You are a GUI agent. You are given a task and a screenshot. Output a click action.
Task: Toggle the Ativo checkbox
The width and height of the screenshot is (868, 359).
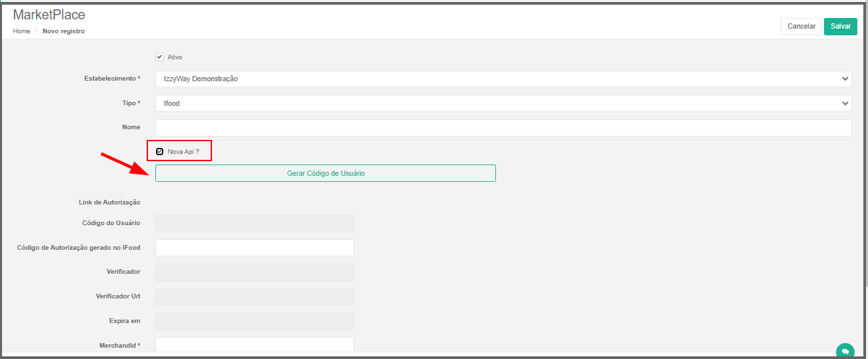point(159,57)
